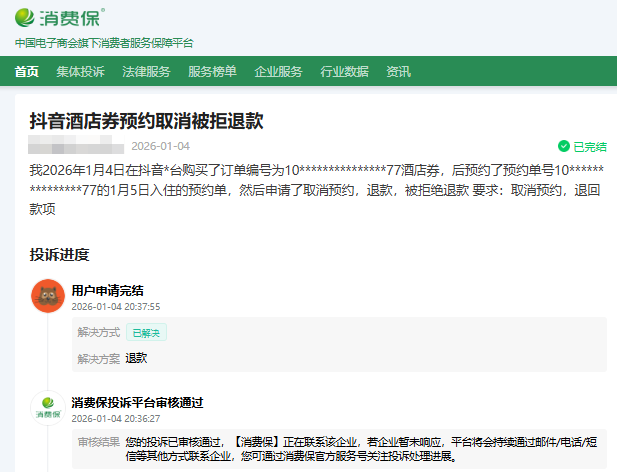Click the complaint title 抖音酒店券预约取消被拒退款
The image size is (617, 472).
[x=146, y=120]
